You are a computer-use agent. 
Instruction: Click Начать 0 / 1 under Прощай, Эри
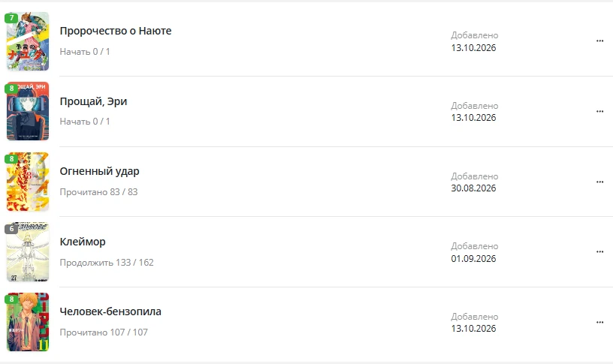[84, 122]
